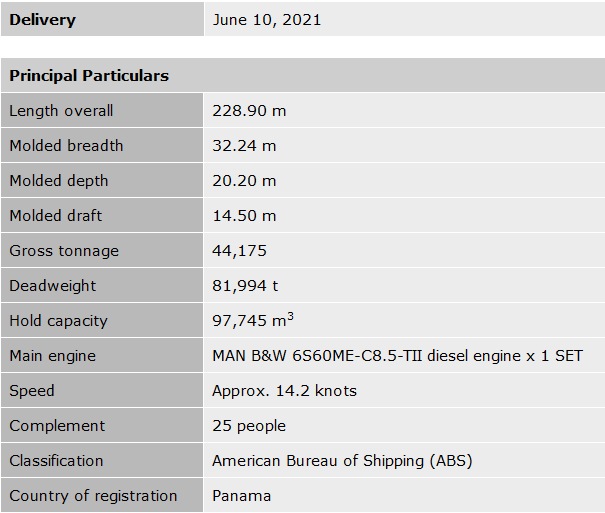Click the "Molded draft" row label
Screen dimensions: 605x513
55,216
